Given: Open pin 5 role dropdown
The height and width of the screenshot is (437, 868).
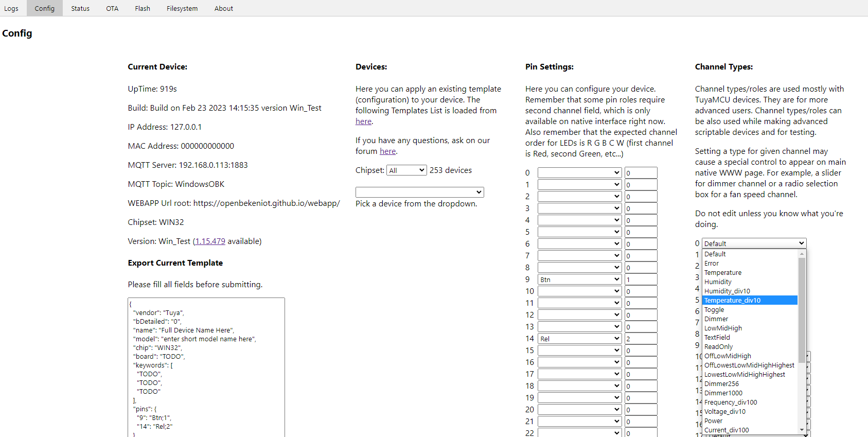Looking at the screenshot, I should pyautogui.click(x=580, y=232).
